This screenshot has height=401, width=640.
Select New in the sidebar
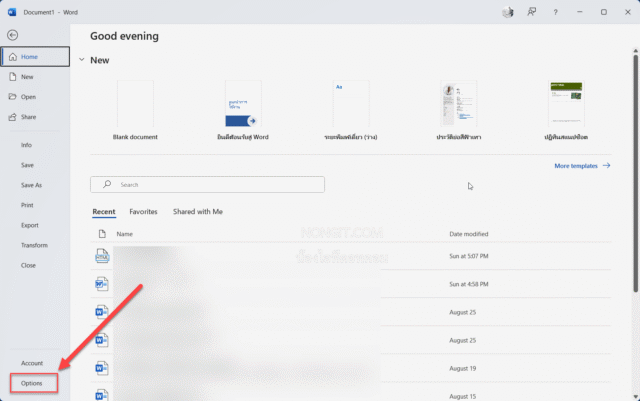[35, 77]
